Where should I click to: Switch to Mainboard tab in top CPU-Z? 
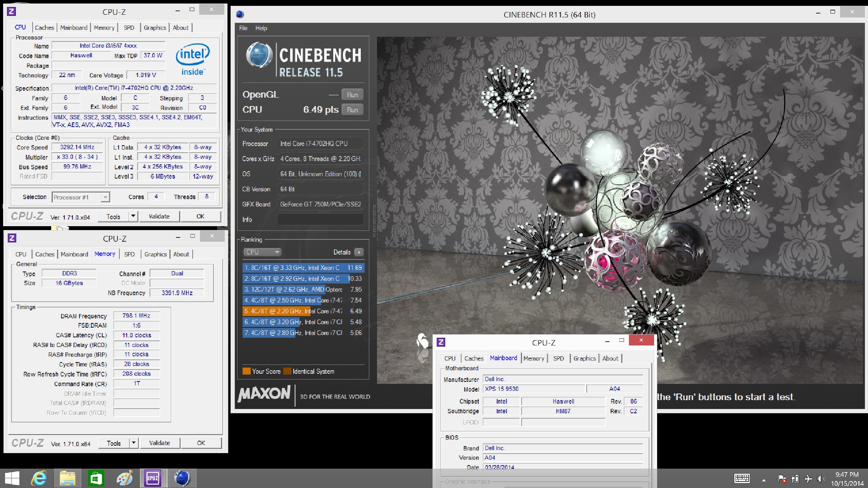click(74, 27)
